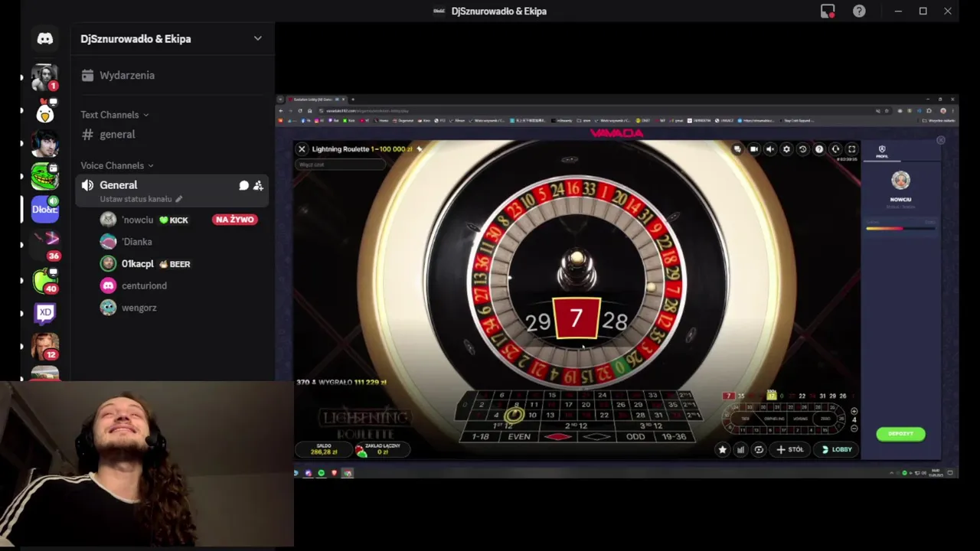This screenshot has width=980, height=551.
Task: Decrease the racetrack neighbours minus button
Action: tap(854, 428)
